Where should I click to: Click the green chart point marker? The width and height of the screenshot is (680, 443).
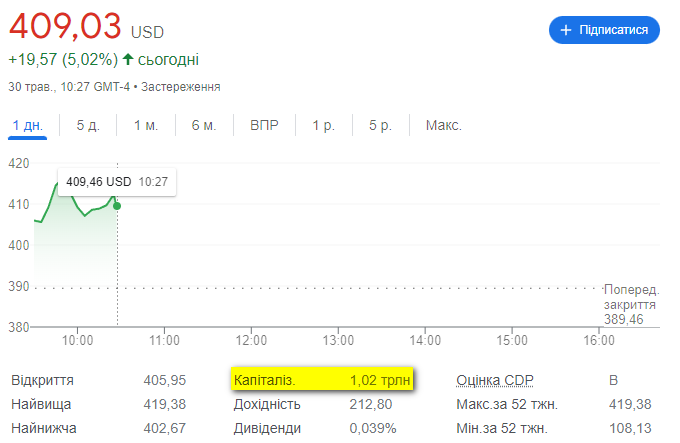point(117,206)
